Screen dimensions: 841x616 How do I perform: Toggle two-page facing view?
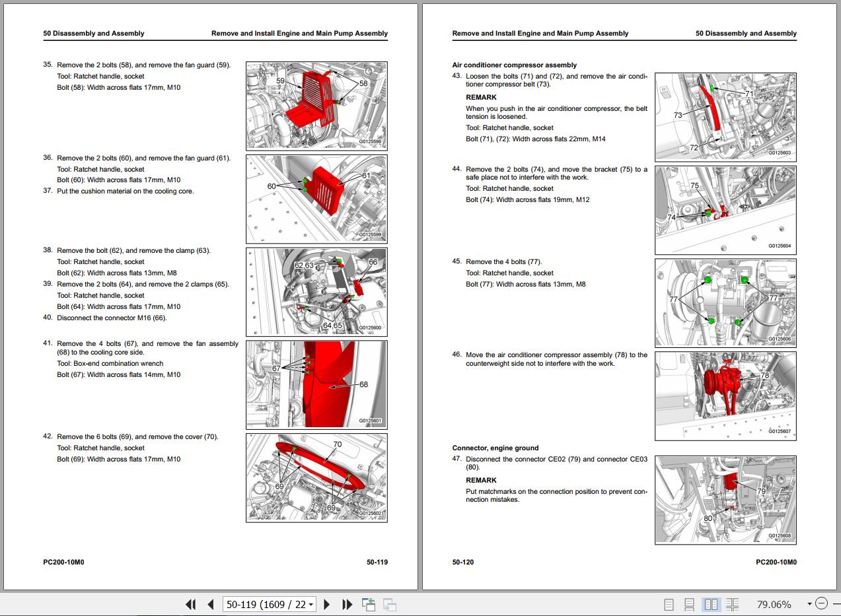pos(711,604)
